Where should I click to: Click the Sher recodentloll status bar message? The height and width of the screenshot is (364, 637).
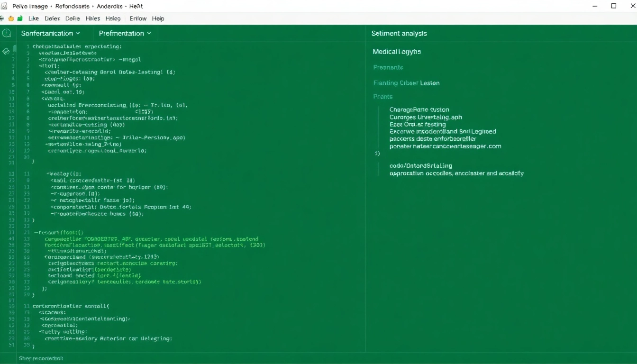click(41, 358)
